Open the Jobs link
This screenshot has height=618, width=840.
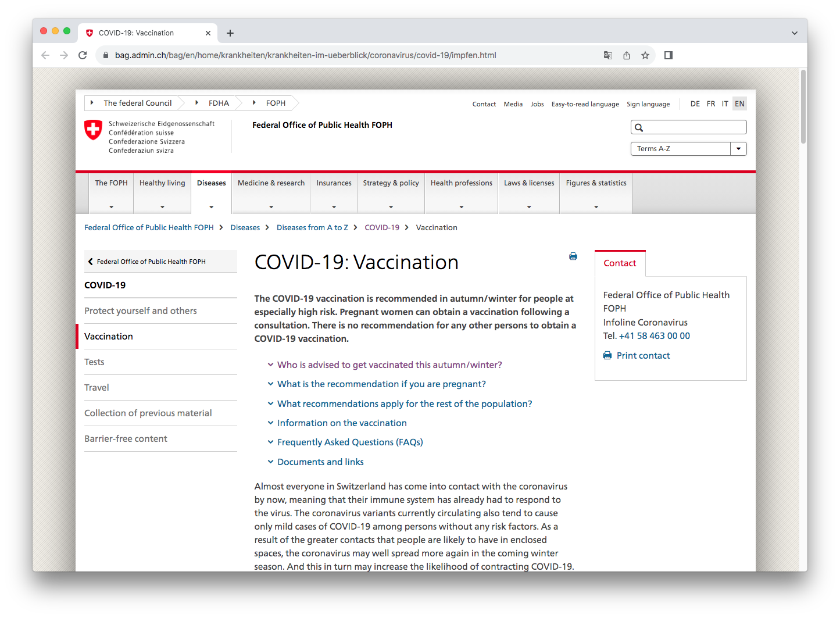coord(537,104)
